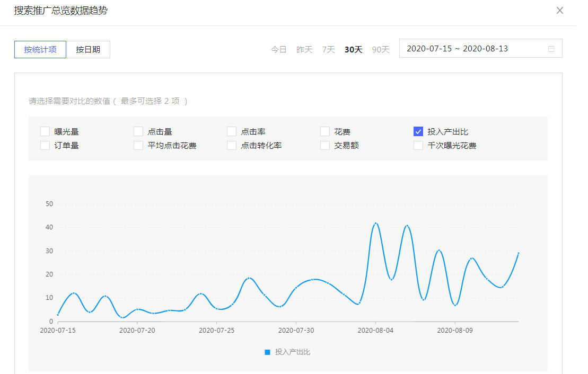This screenshot has height=374, width=588.
Task: Check the 曝光量 checkbox
Action: tap(45, 131)
